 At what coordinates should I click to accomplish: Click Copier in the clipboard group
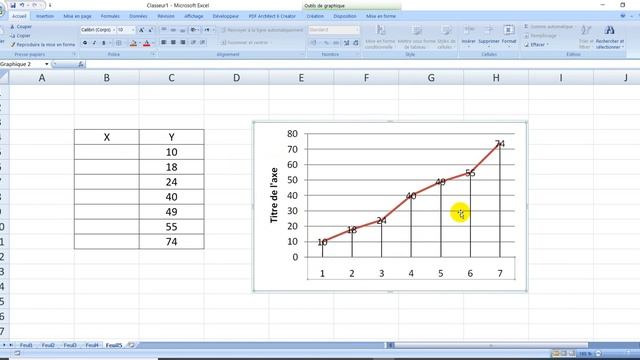(20, 36)
